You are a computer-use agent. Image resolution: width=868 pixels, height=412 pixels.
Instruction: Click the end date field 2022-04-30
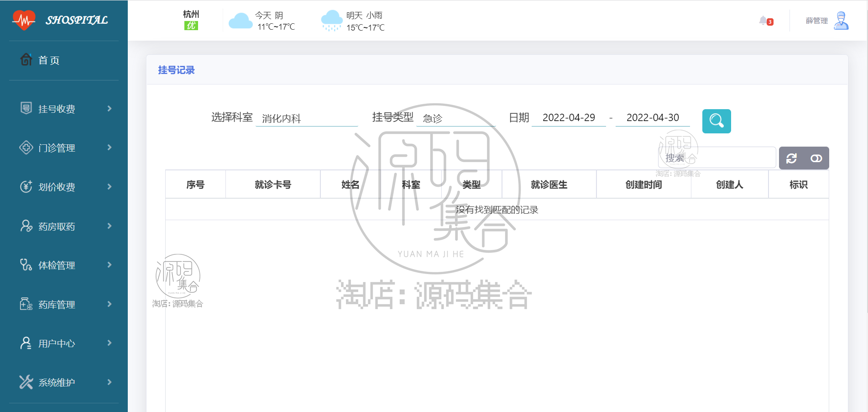point(653,118)
